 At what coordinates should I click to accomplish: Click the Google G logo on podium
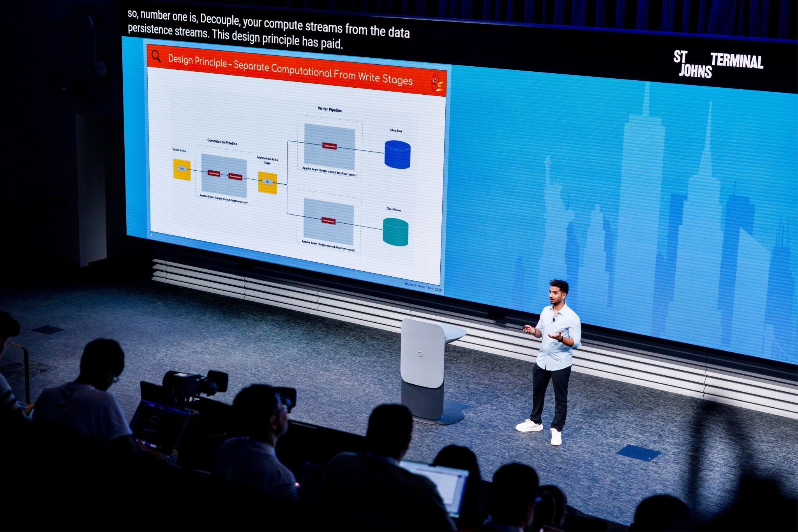(x=420, y=354)
